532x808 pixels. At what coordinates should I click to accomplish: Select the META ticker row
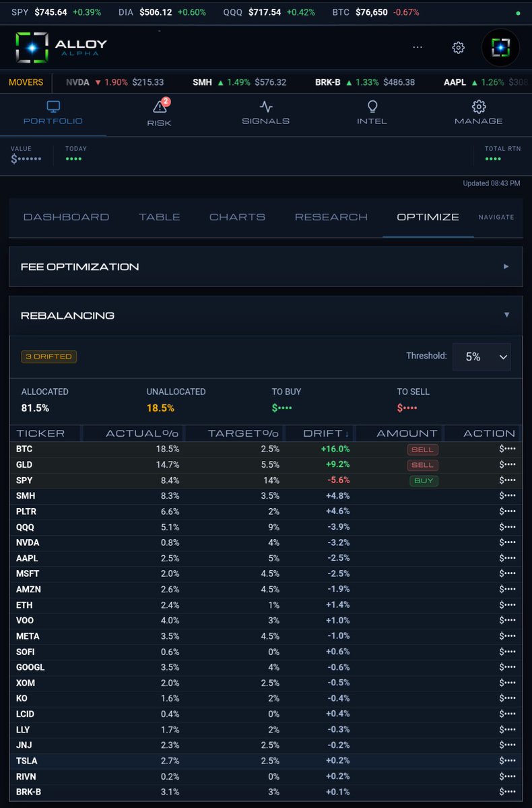point(266,636)
